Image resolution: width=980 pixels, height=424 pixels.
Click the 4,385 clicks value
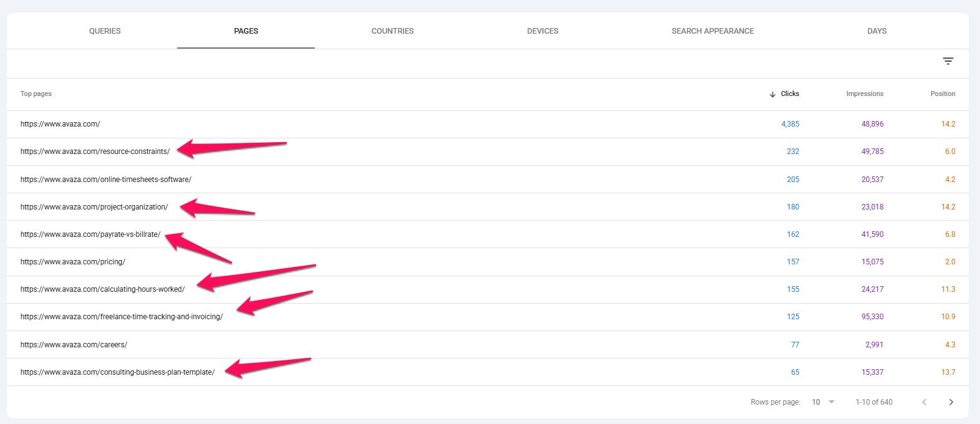[790, 124]
